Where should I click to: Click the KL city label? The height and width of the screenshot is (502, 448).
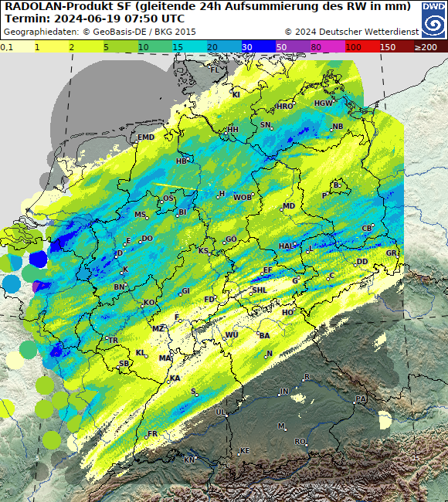click(x=141, y=352)
